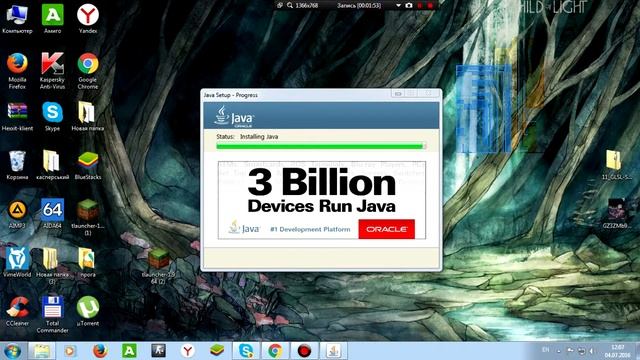The image size is (640, 360).
Task: Launch Skype from the desktop shortcut
Action: pyautogui.click(x=53, y=117)
